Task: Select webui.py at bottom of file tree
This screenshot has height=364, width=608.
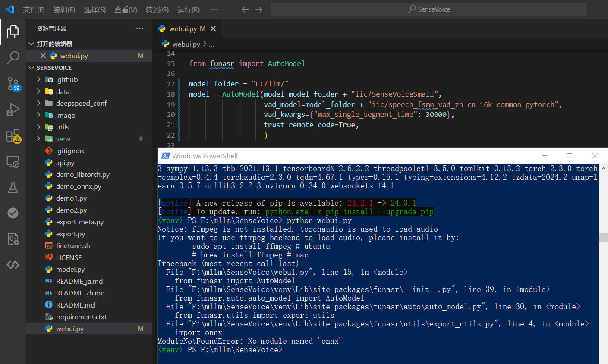Action: pyautogui.click(x=89, y=329)
